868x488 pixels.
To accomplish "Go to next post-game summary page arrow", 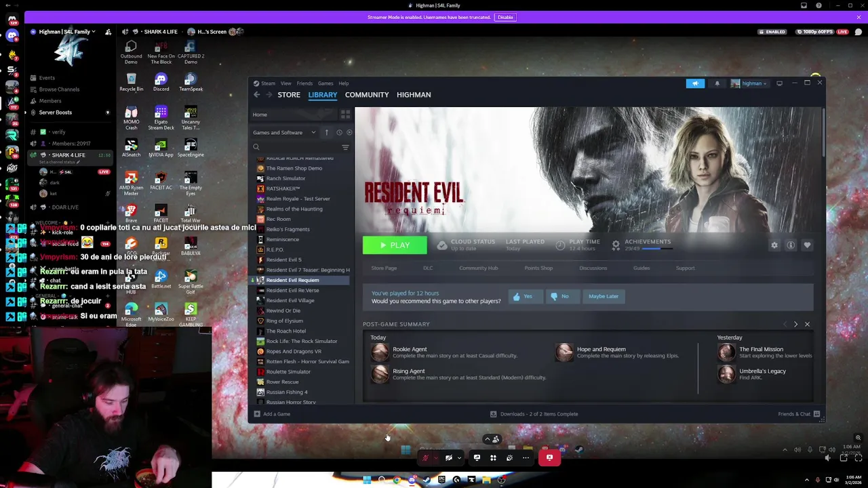I will [x=795, y=325].
